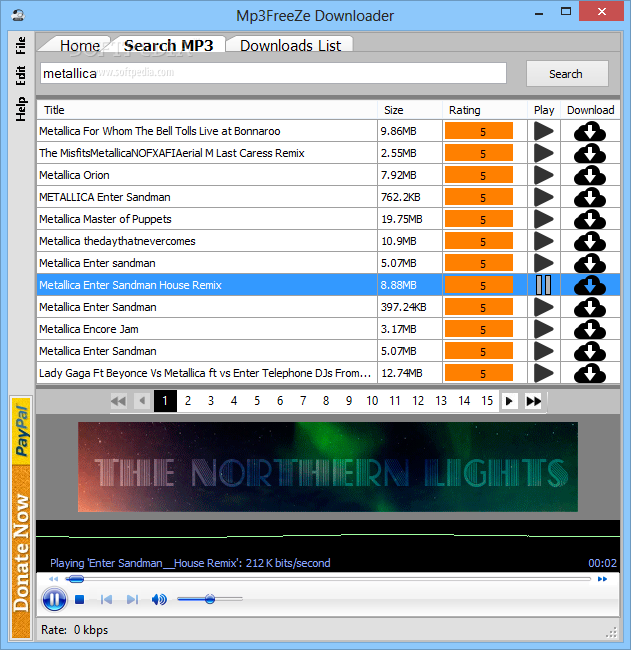
Task: Sort results by Size column header
Action: [410, 110]
